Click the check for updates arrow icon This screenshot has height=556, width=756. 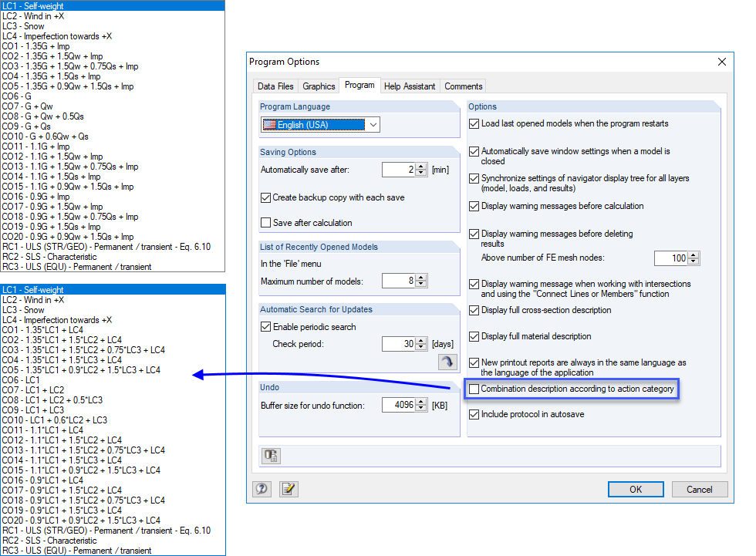pyautogui.click(x=447, y=362)
